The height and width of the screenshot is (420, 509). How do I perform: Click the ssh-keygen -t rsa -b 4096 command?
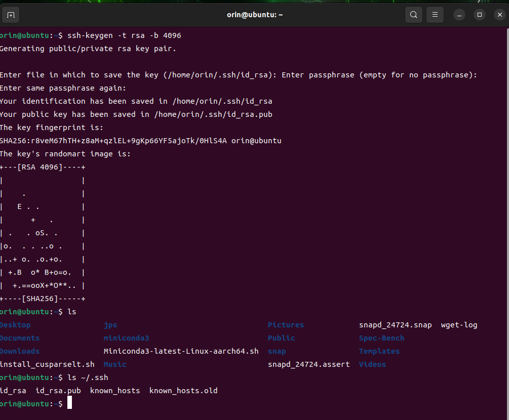tap(124, 36)
